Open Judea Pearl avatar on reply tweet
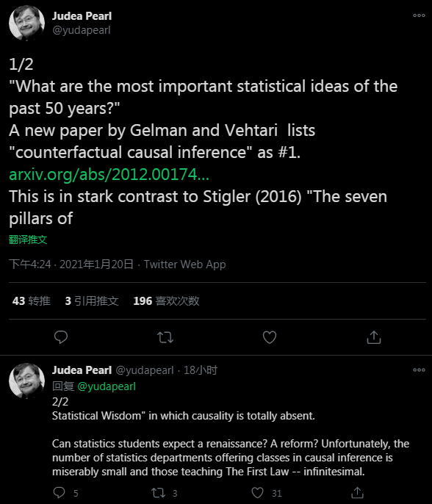The width and height of the screenshot is (432, 504). (26, 381)
